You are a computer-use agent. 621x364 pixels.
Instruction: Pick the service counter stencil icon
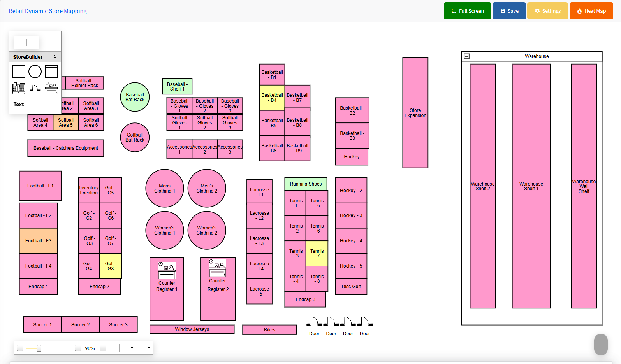tap(51, 88)
